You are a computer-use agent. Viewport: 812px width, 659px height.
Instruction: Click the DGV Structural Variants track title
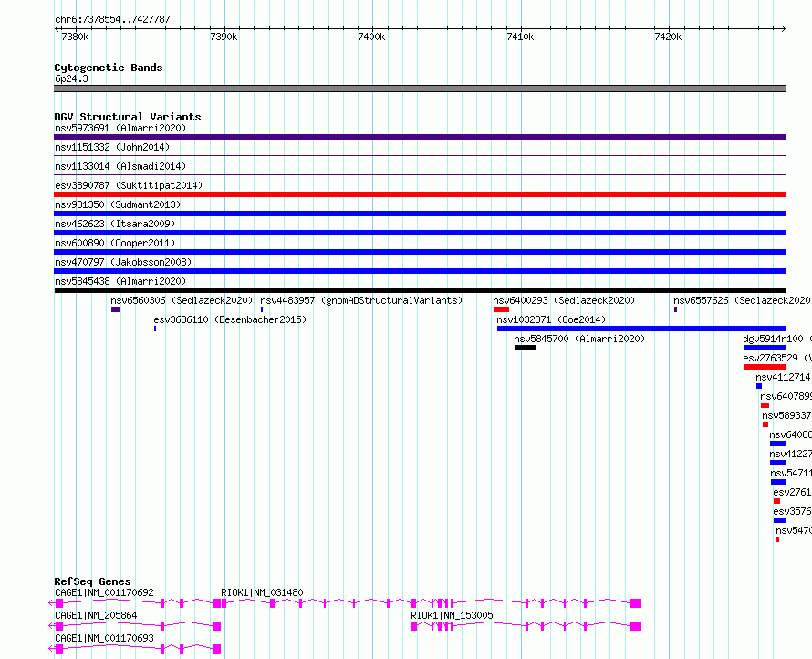pyautogui.click(x=128, y=117)
